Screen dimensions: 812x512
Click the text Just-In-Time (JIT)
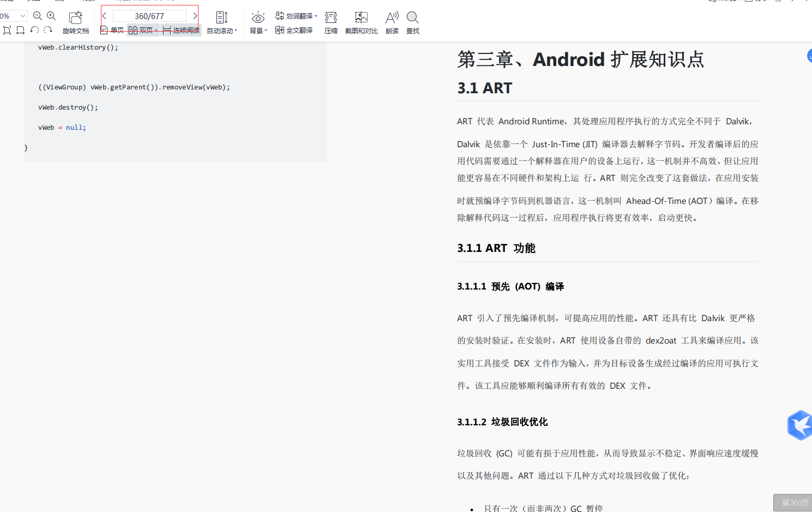(565, 144)
